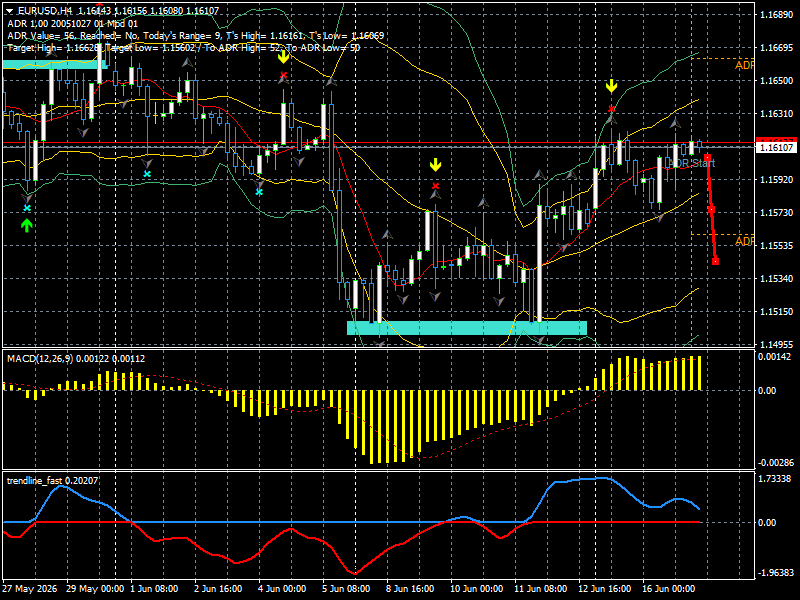This screenshot has width=800, height=600.
Task: Click the upper orange ADR level label
Action: point(744,65)
